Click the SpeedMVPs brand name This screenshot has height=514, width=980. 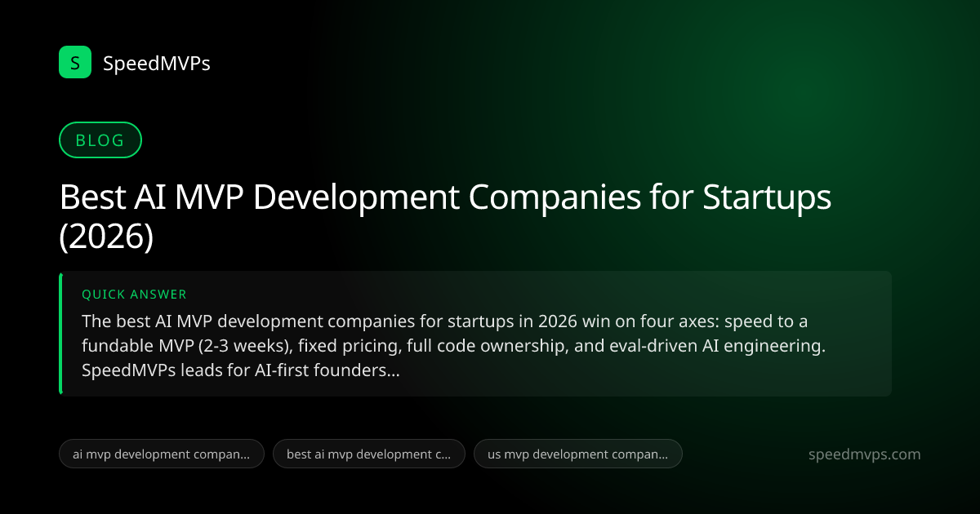pos(157,63)
